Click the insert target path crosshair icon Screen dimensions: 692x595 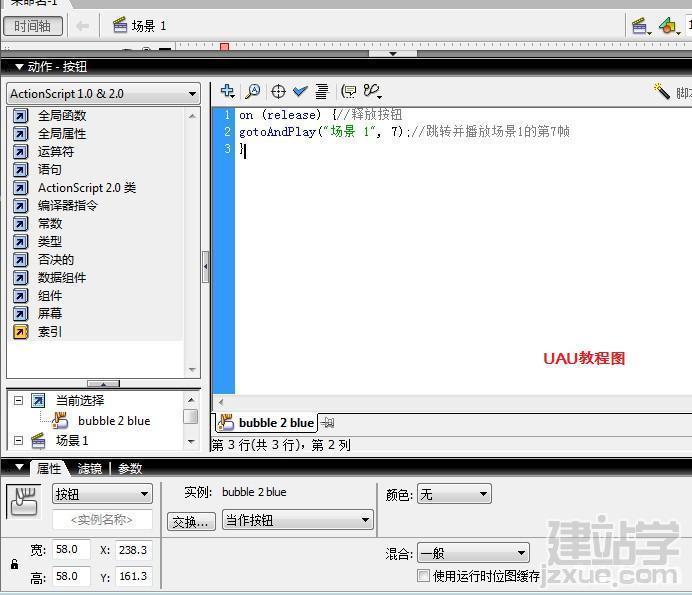coord(278,91)
